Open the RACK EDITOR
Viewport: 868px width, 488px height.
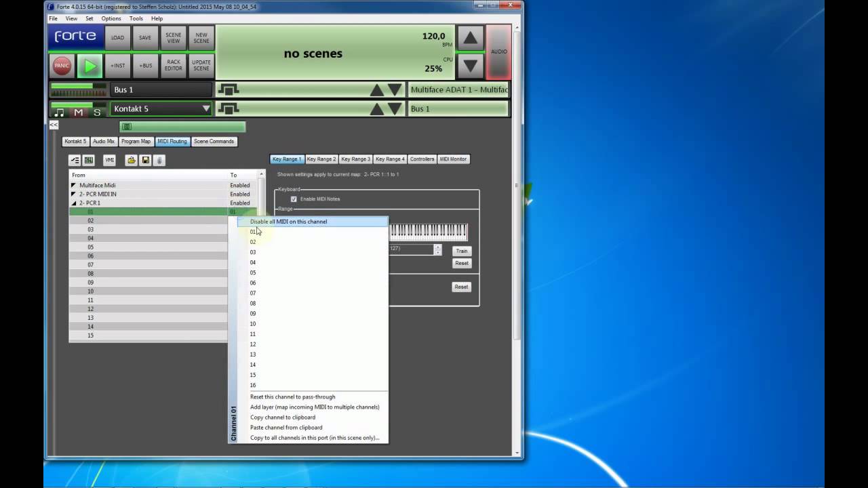click(174, 66)
